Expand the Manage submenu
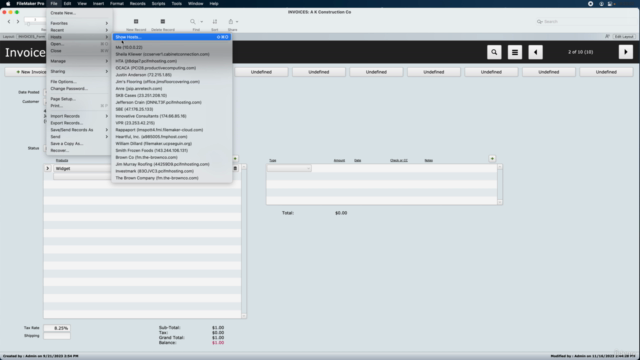640x360 pixels. pyautogui.click(x=79, y=61)
